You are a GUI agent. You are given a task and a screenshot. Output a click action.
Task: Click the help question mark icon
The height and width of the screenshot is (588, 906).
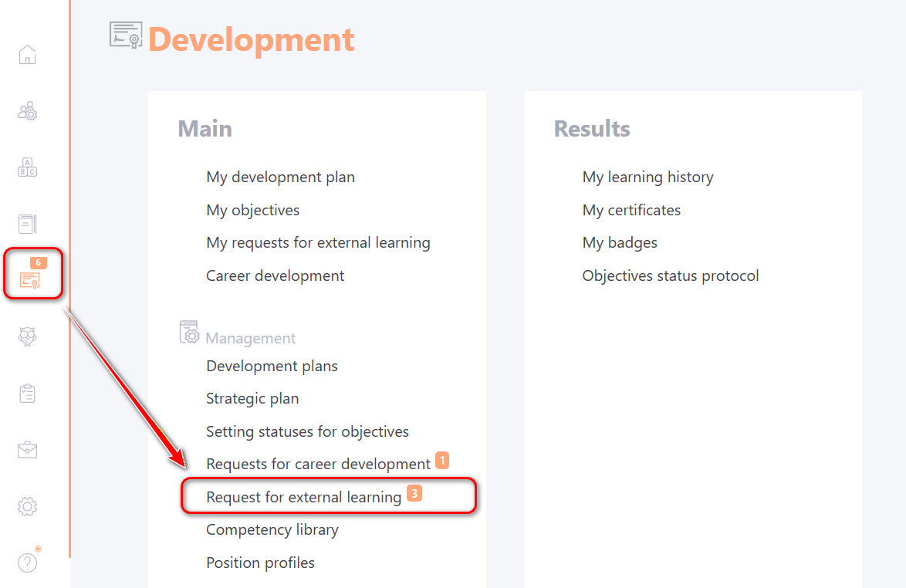[x=27, y=563]
